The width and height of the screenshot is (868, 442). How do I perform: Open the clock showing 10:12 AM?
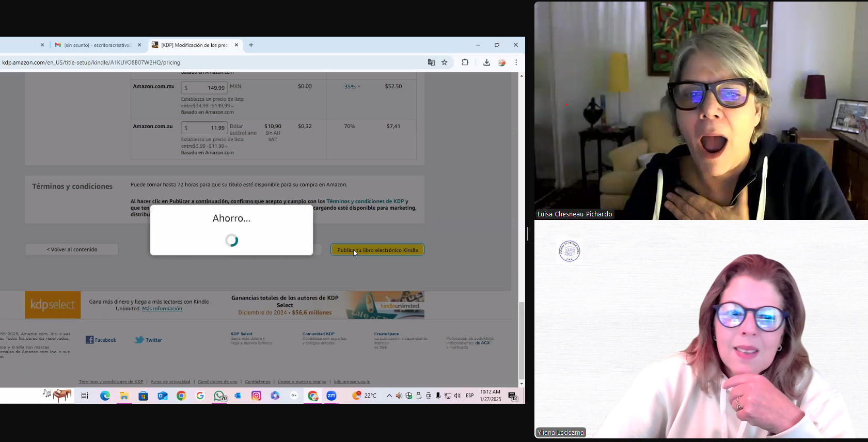click(x=491, y=396)
